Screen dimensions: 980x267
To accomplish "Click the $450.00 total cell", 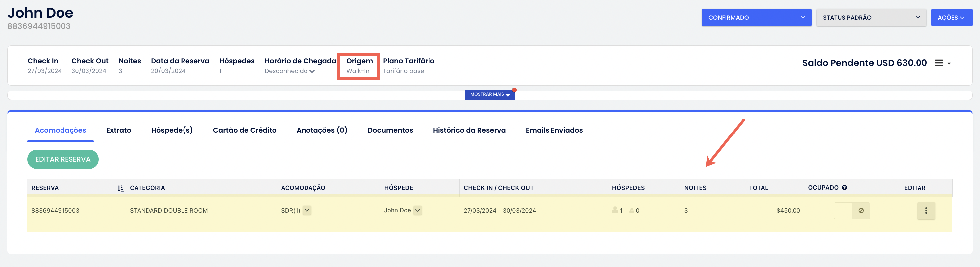I will click(x=788, y=211).
